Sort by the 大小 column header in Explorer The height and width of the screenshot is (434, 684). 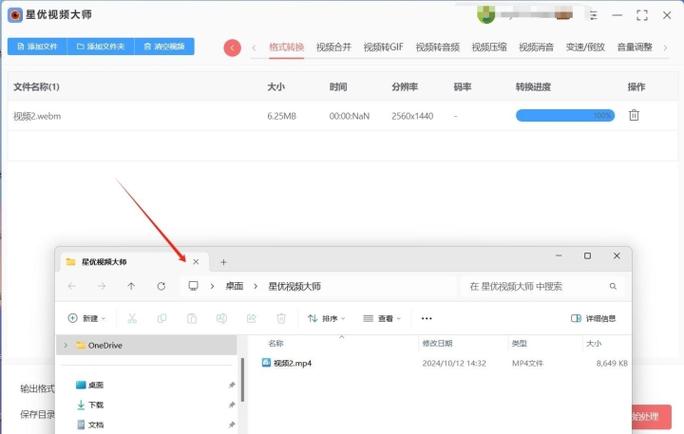593,343
